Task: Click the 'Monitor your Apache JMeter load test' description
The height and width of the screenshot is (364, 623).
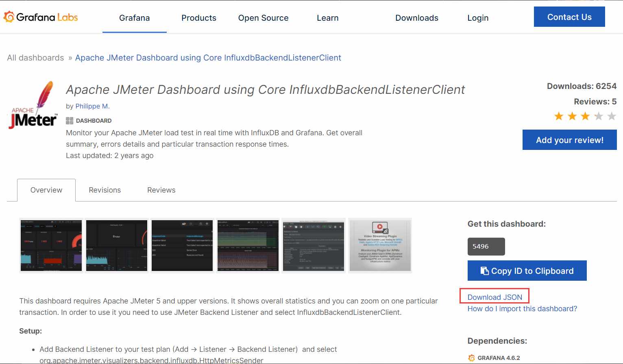Action: coord(214,139)
